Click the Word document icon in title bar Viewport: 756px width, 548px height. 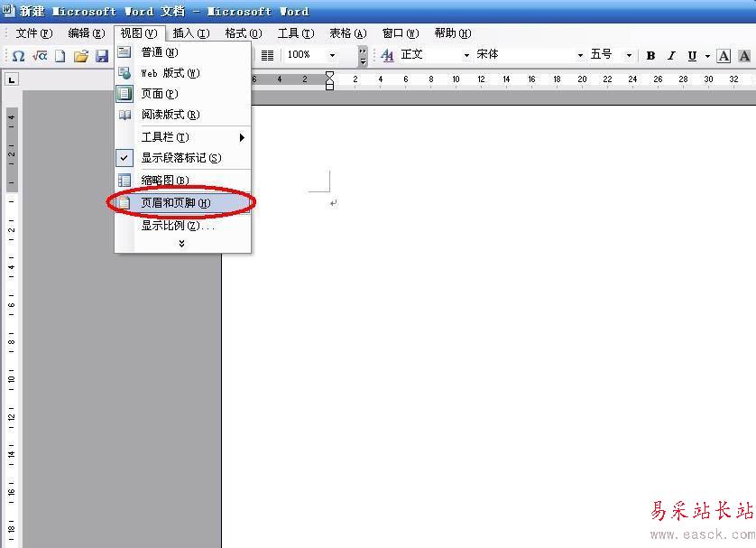coord(9,10)
